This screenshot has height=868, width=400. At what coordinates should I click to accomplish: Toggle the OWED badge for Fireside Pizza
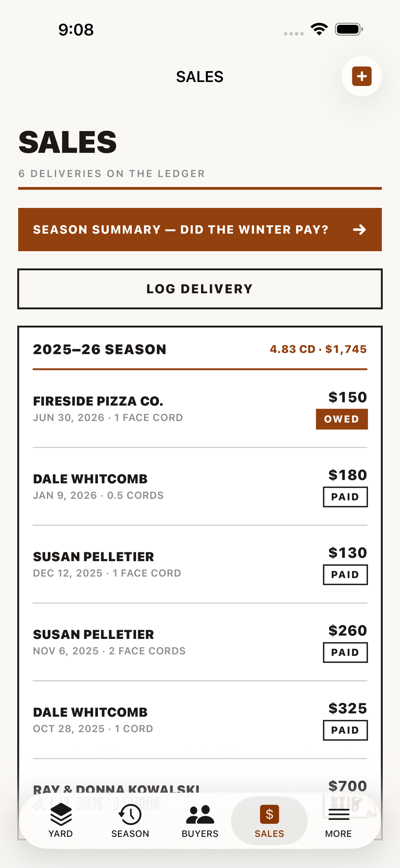point(342,419)
